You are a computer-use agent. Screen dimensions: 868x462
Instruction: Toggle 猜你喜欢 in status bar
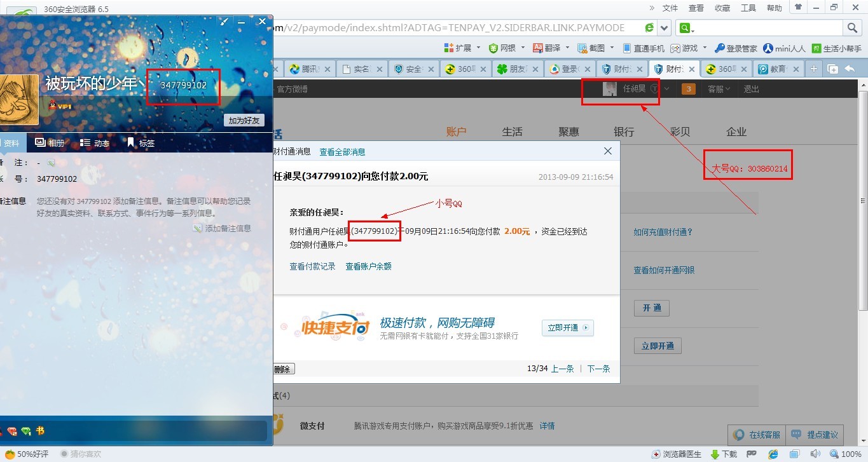coord(81,454)
